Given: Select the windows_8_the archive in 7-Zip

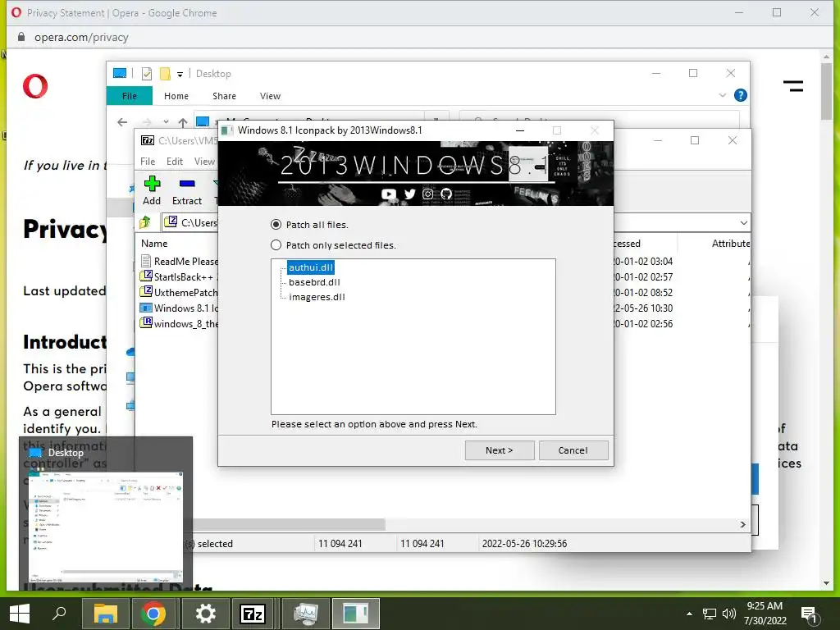Looking at the screenshot, I should click(180, 323).
